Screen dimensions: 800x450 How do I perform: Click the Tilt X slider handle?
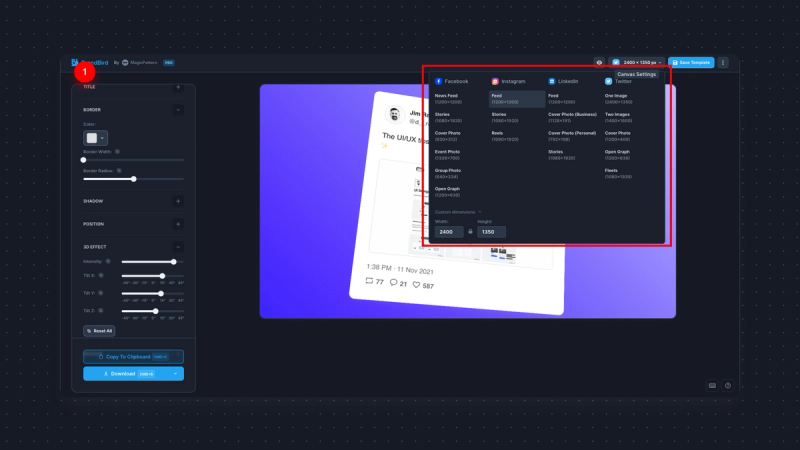[x=162, y=276]
